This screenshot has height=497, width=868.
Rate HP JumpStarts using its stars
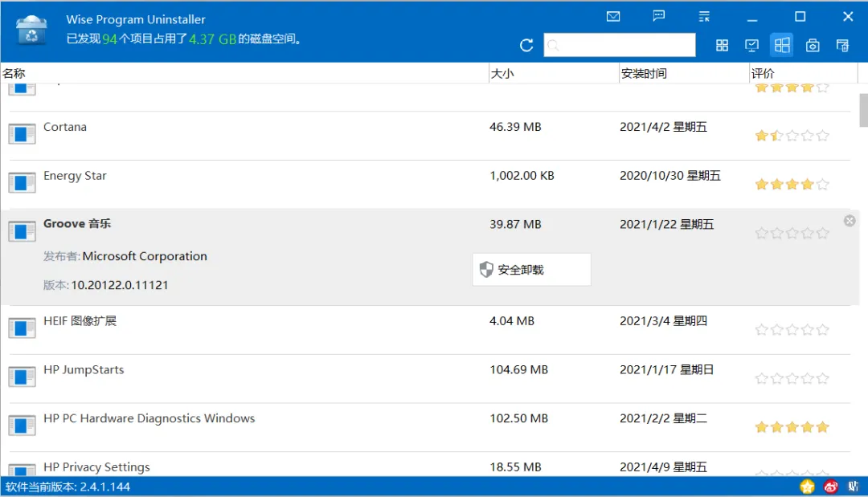click(x=792, y=379)
